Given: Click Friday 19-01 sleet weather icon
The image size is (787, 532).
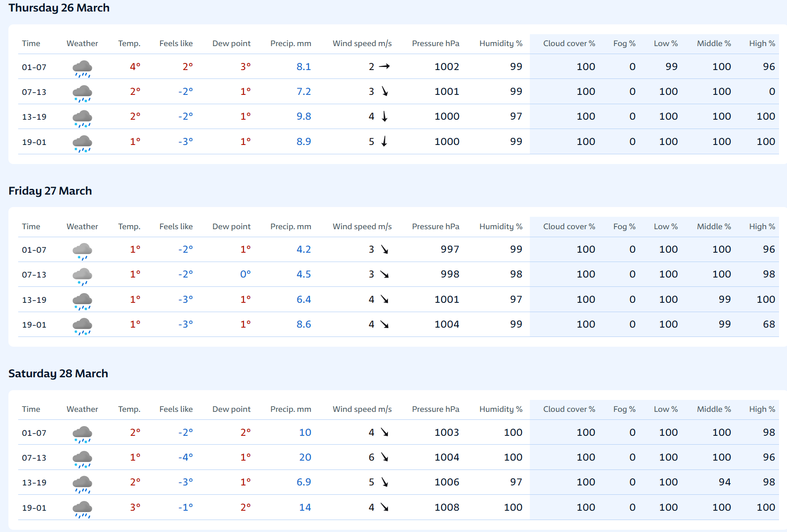Looking at the screenshot, I should (82, 326).
